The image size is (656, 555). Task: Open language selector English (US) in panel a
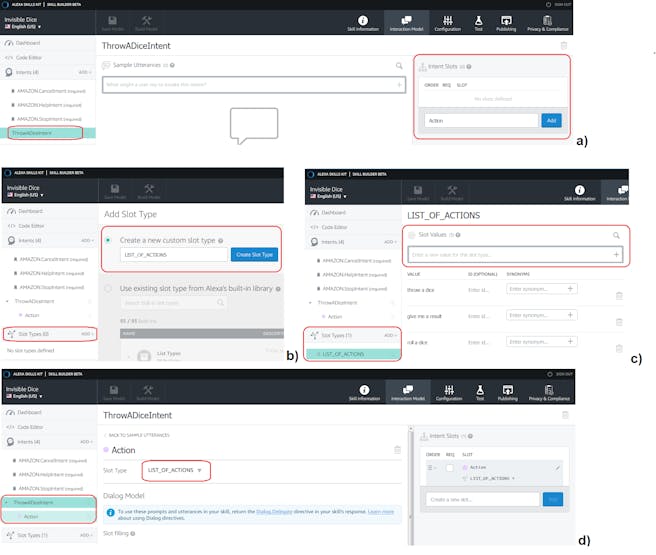tap(23, 27)
